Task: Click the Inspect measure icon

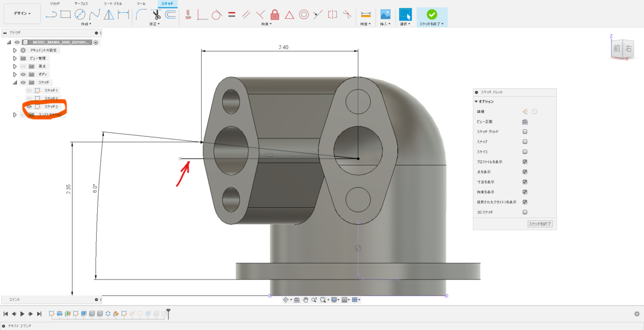Action: coord(366,14)
